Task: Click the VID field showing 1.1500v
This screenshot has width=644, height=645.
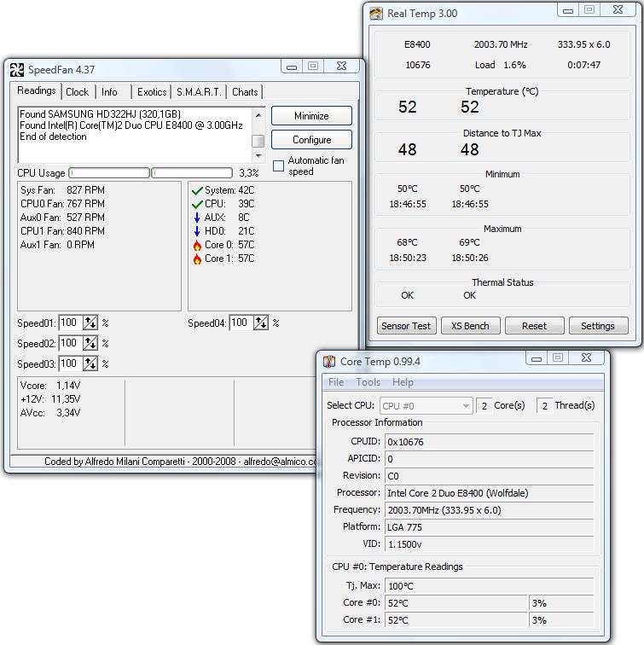Action: tap(489, 544)
